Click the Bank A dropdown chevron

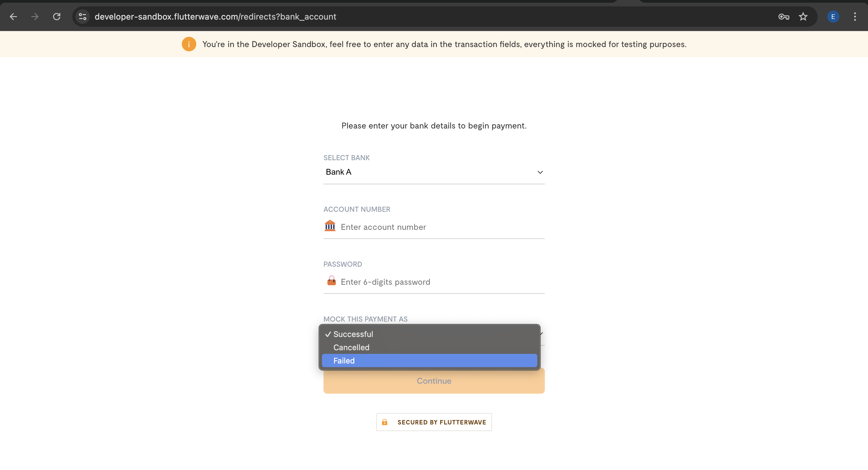click(x=540, y=172)
